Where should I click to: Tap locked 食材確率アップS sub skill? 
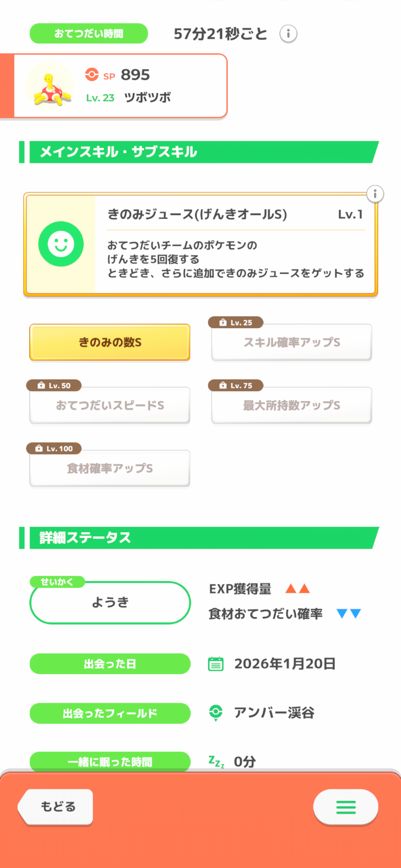tap(110, 468)
